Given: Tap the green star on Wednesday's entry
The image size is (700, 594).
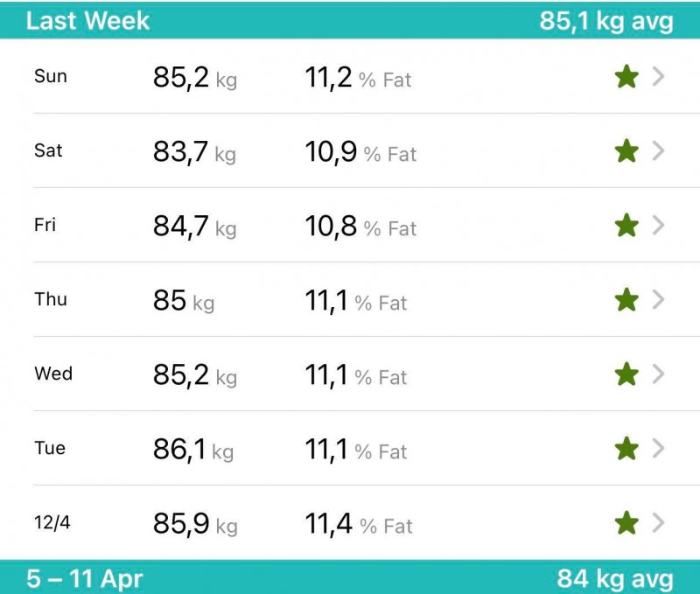Looking at the screenshot, I should pos(626,374).
